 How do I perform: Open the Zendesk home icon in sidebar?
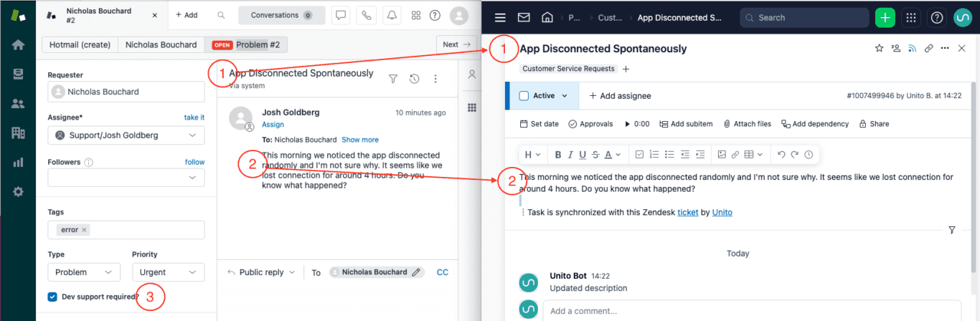point(18,44)
